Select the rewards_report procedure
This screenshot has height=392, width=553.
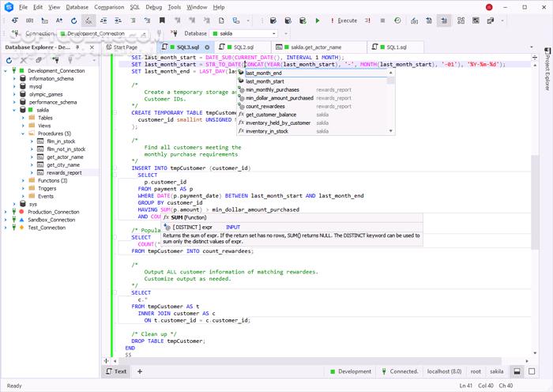pos(64,173)
